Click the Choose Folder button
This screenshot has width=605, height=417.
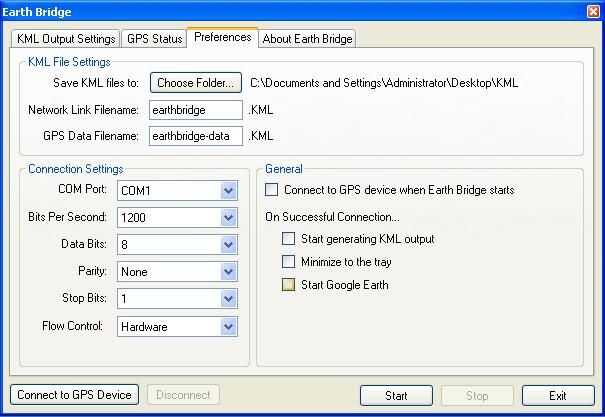pos(196,83)
